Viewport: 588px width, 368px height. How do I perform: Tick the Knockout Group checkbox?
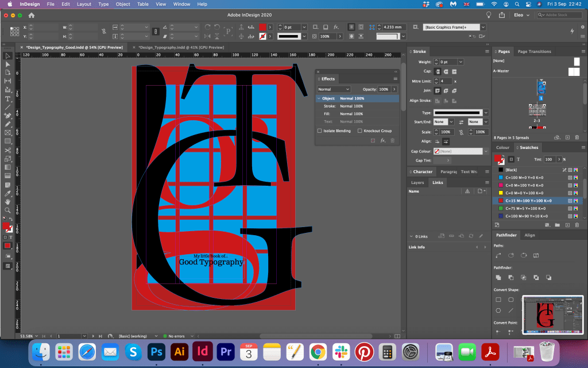tap(360, 131)
